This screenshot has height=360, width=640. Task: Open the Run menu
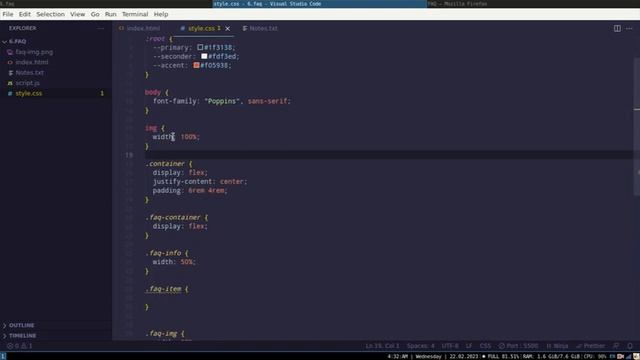pos(111,14)
